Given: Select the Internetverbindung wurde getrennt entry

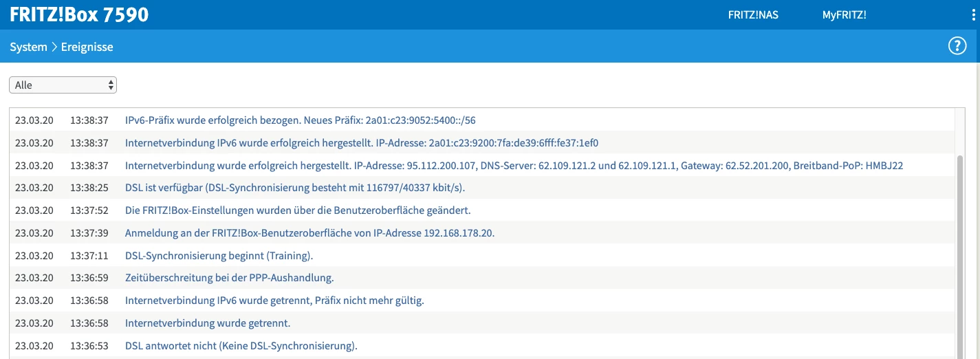Looking at the screenshot, I should click(x=208, y=323).
